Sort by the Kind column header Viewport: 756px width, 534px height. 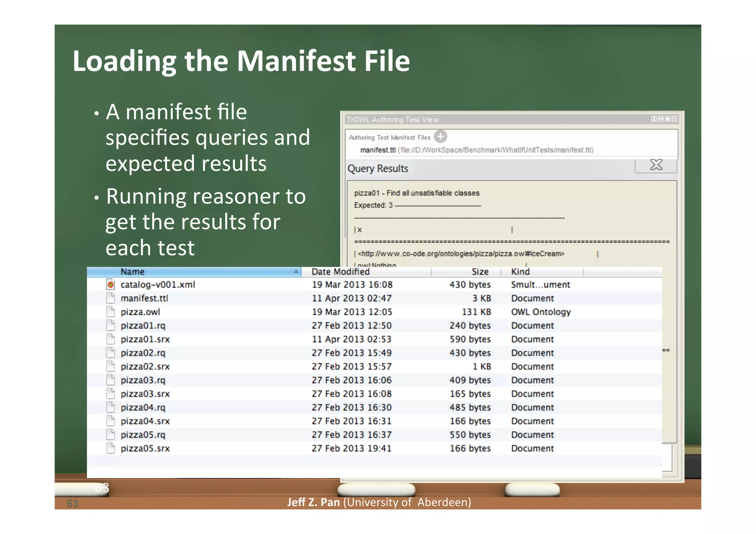542,272
